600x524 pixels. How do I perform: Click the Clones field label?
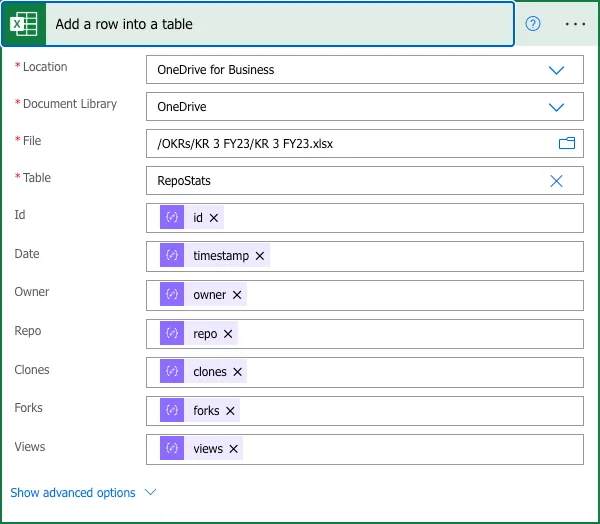click(x=32, y=370)
